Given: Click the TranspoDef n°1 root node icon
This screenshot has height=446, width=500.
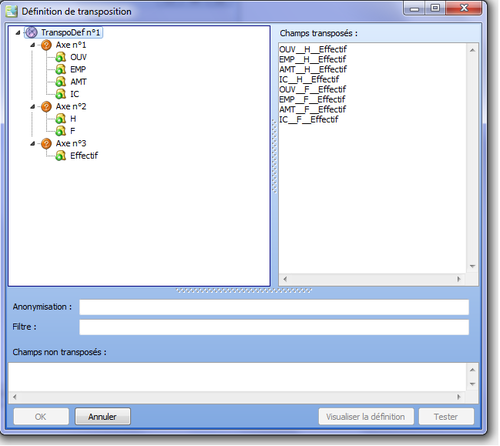Looking at the screenshot, I should [x=31, y=32].
